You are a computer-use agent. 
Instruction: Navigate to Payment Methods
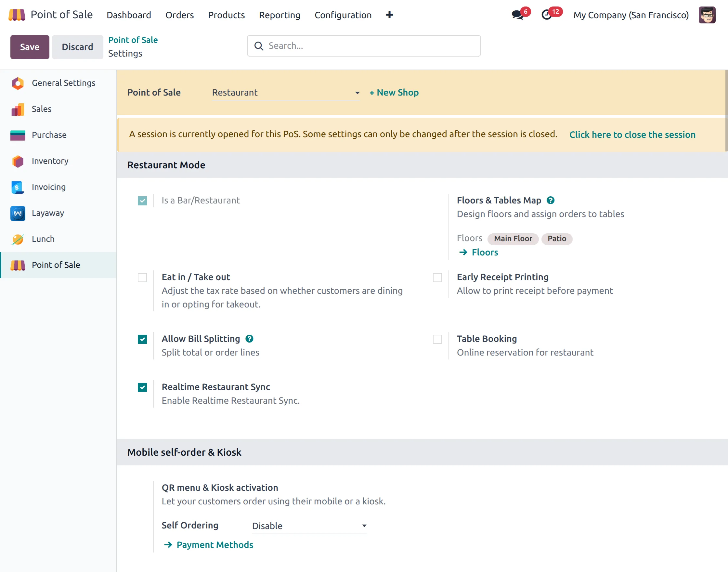[x=214, y=545]
